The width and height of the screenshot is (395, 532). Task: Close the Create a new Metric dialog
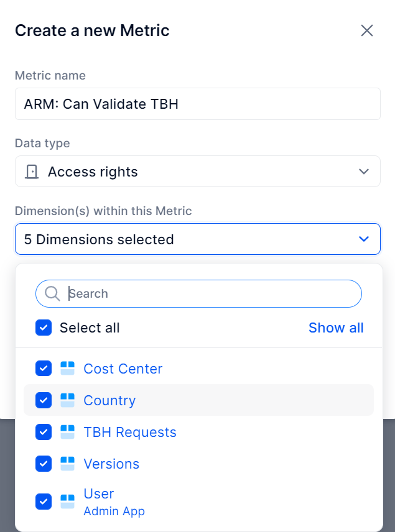[367, 30]
